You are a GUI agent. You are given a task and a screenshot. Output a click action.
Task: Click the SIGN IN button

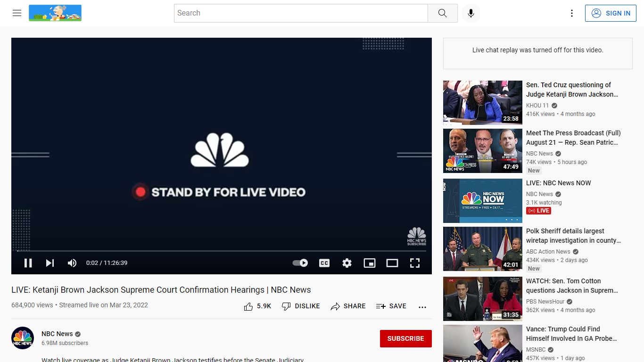pyautogui.click(x=611, y=13)
